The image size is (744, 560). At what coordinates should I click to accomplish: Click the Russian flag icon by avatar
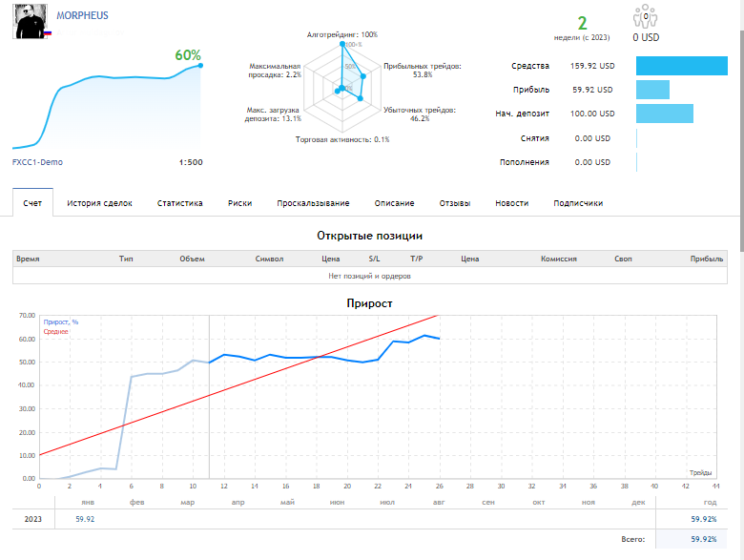[x=48, y=33]
